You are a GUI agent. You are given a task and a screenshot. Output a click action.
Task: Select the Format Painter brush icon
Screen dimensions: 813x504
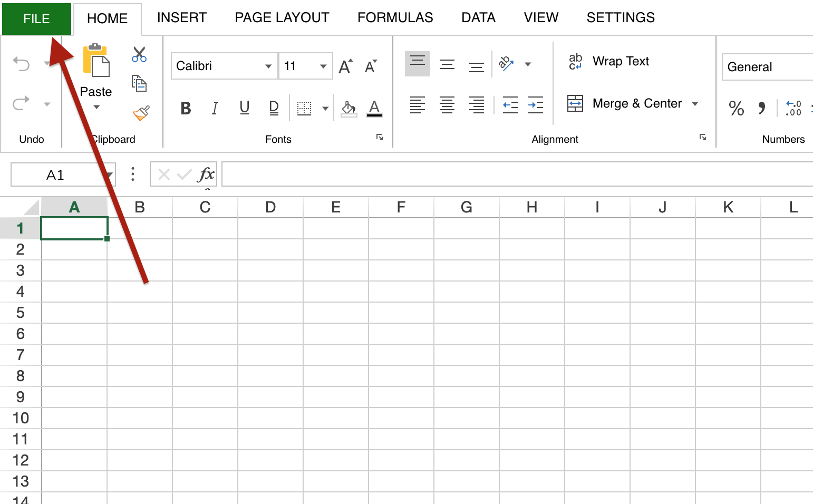point(141,113)
